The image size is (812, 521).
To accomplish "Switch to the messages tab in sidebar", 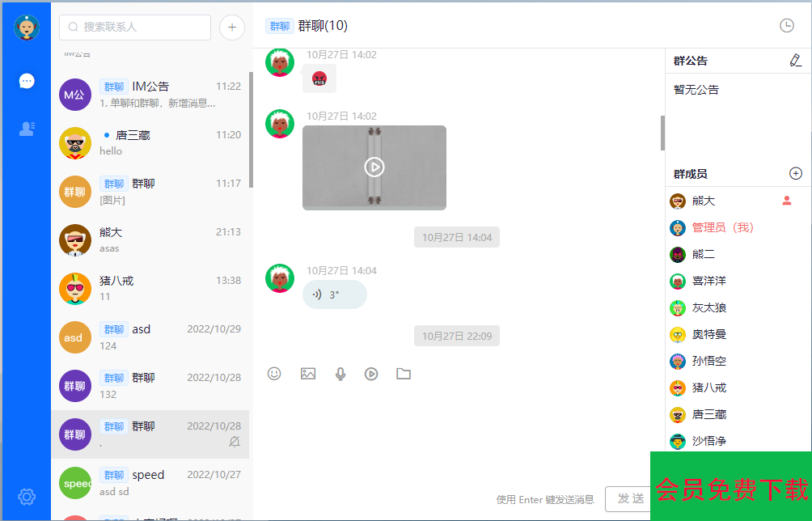I will [x=27, y=81].
